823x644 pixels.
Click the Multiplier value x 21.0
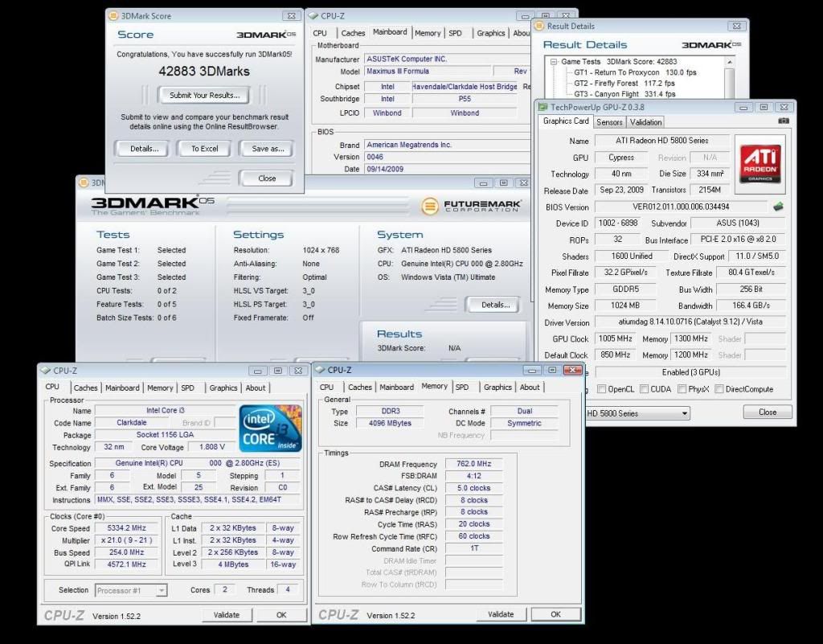pyautogui.click(x=126, y=540)
